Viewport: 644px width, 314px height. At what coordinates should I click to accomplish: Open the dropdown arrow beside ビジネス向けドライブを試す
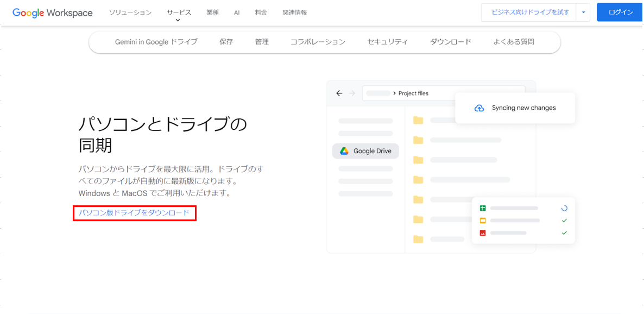click(583, 12)
